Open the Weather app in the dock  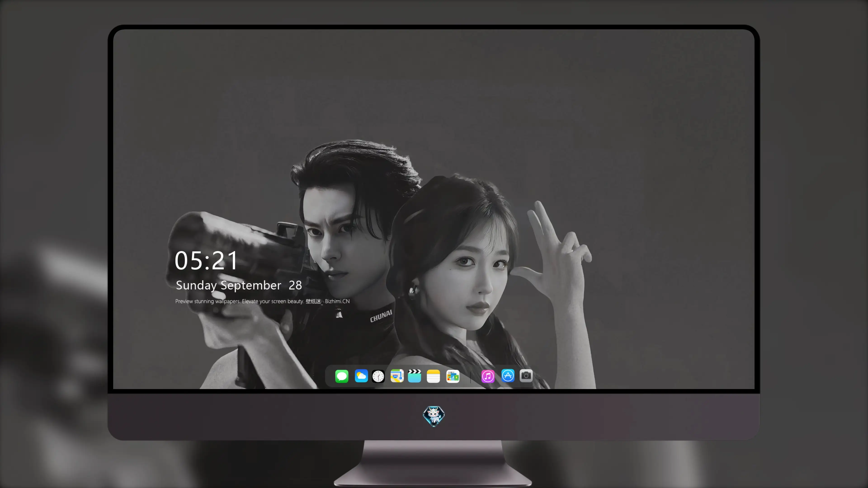click(x=361, y=376)
